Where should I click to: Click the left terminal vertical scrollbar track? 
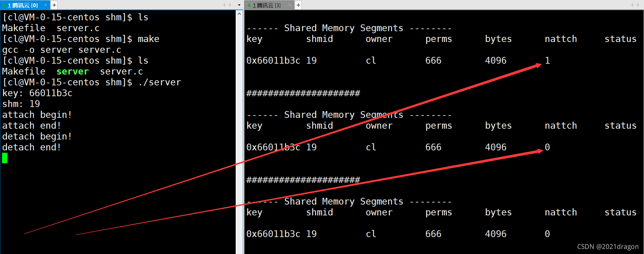[x=239, y=135]
